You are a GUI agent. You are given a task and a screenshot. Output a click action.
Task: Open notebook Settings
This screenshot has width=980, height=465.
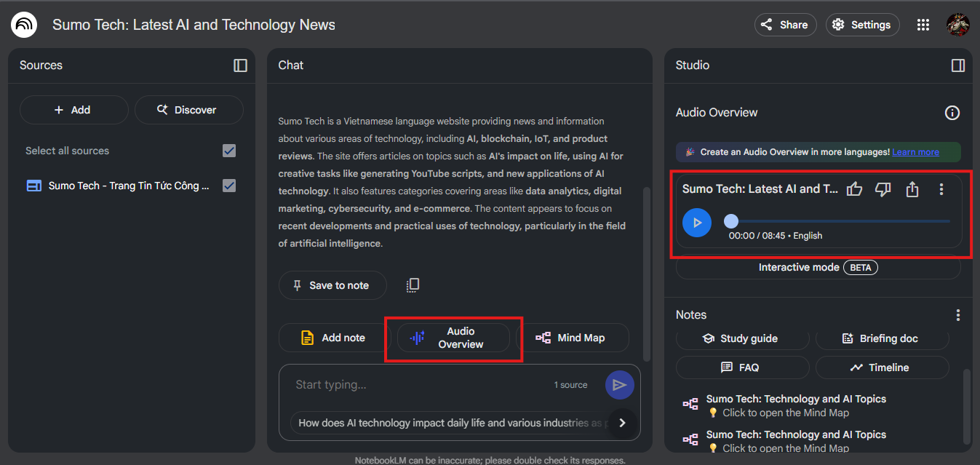point(862,25)
